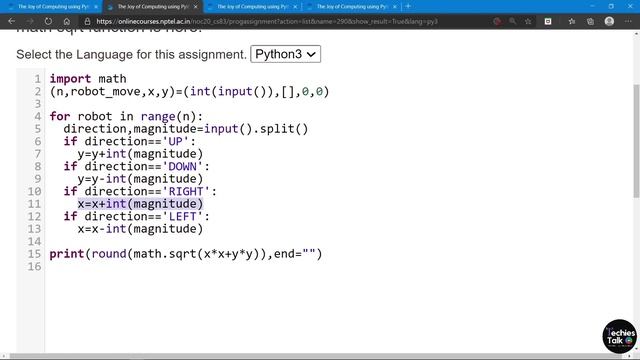Click the if direction=='DOWN' line
This screenshot has height=360, width=640.
(x=137, y=167)
